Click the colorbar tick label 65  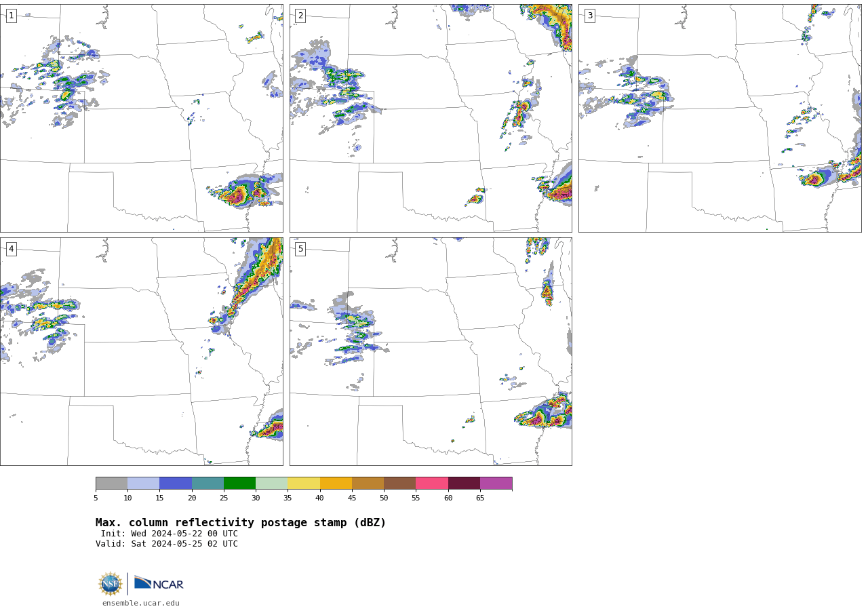(480, 498)
